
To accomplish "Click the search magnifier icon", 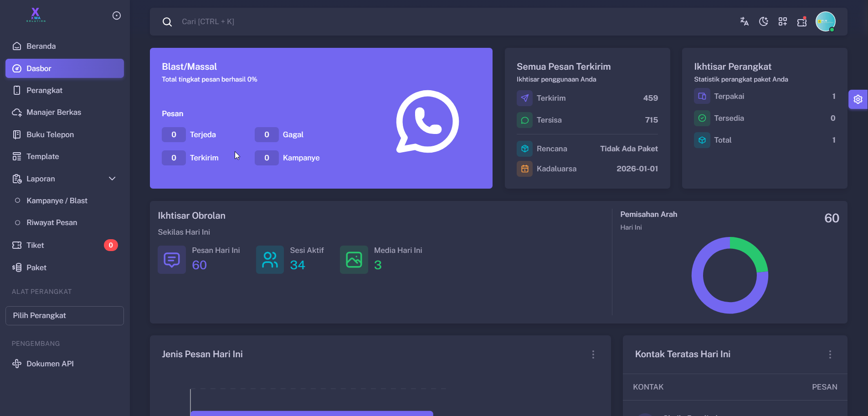I will tap(167, 21).
